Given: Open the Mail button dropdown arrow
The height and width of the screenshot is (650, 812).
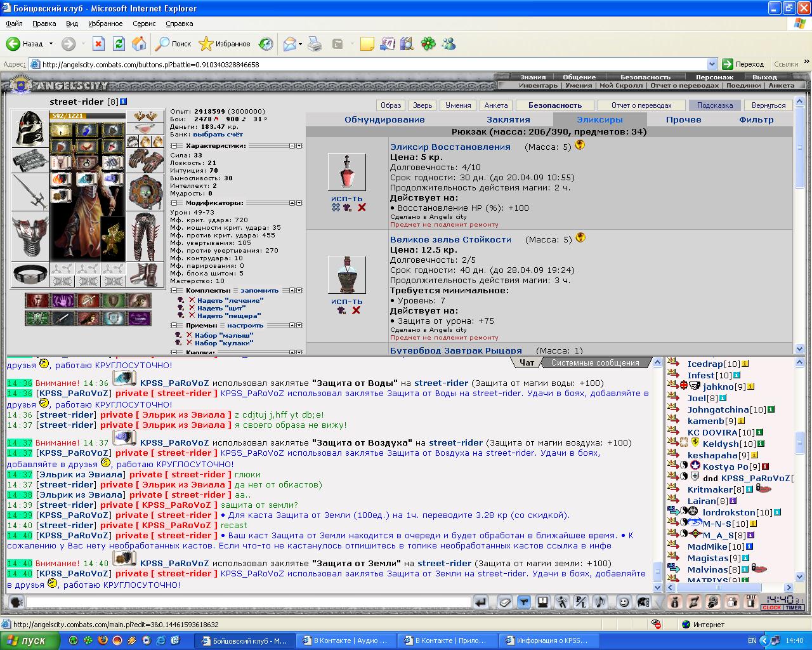Looking at the screenshot, I should coord(300,44).
